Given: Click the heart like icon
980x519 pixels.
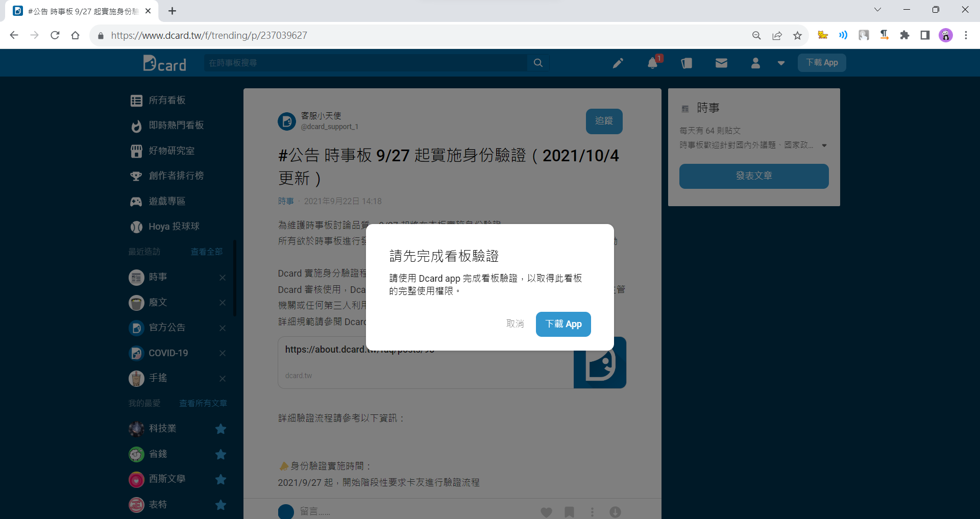Looking at the screenshot, I should click(546, 512).
